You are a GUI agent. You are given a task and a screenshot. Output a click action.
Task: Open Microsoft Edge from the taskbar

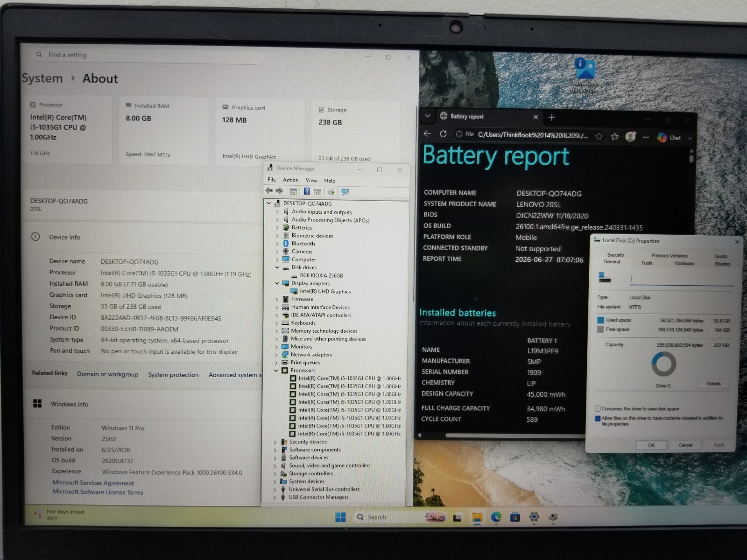point(496,517)
